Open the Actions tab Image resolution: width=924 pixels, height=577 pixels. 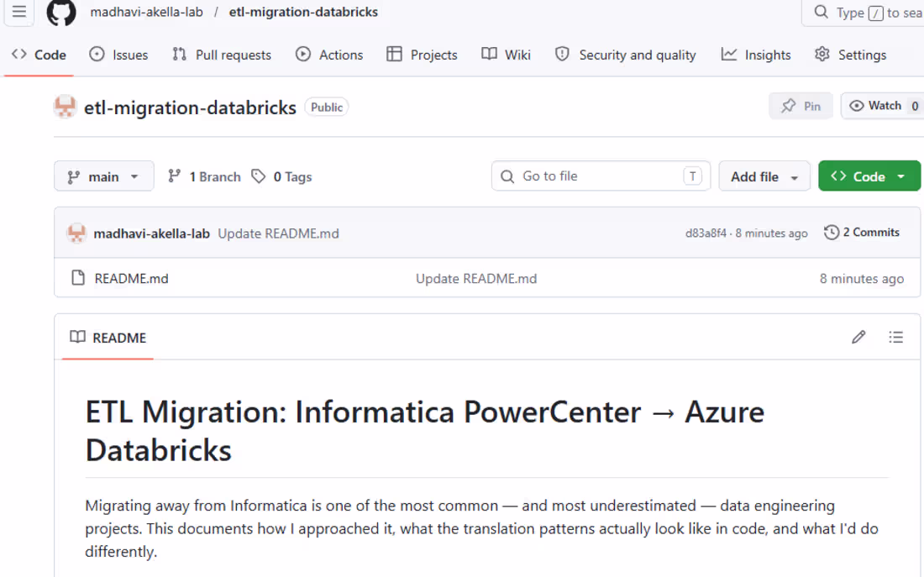tap(329, 55)
